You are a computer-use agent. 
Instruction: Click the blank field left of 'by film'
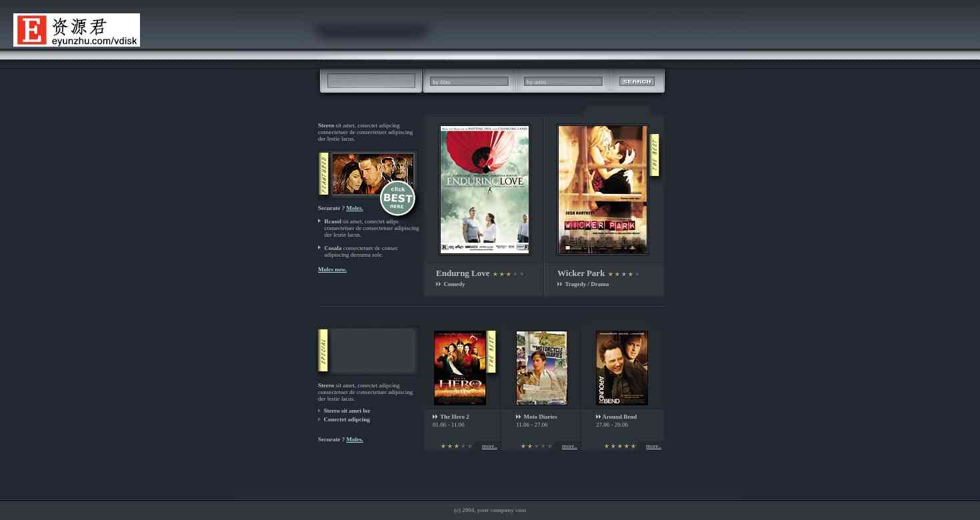[x=371, y=81]
